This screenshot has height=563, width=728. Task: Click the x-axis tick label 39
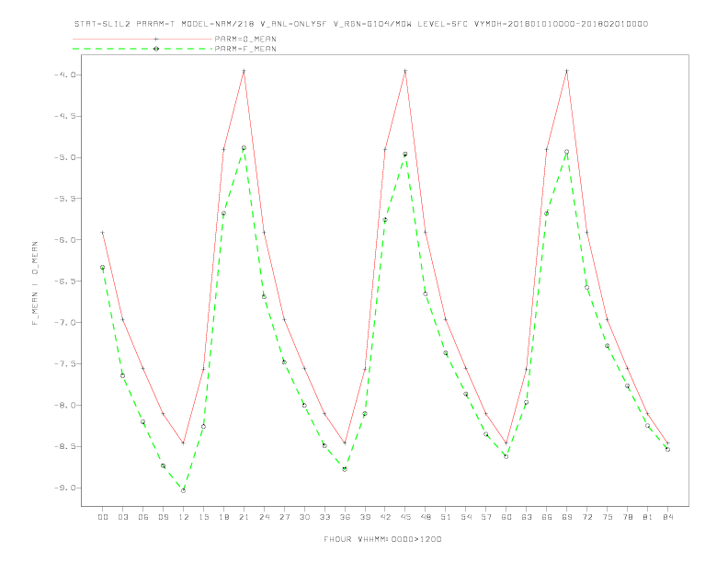[x=365, y=517]
